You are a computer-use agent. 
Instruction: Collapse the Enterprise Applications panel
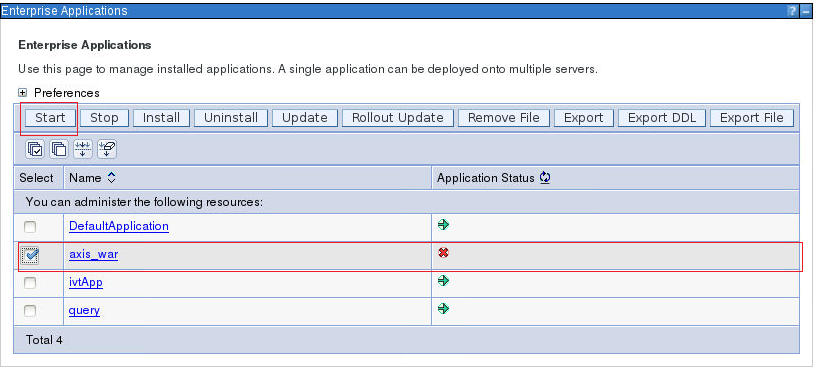click(806, 10)
